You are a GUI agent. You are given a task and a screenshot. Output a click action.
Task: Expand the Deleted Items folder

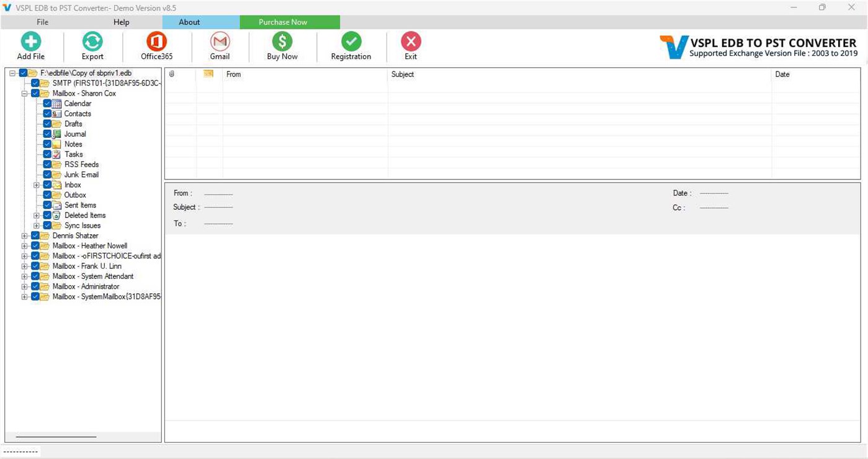(x=37, y=215)
